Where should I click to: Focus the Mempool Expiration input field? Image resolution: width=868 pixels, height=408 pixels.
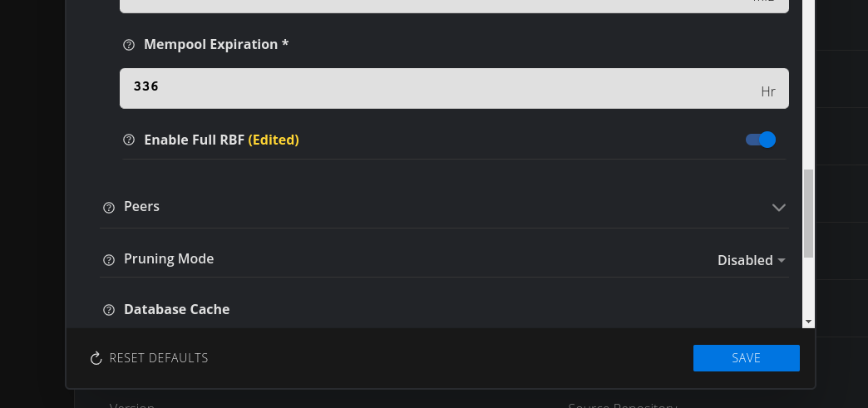tap(441, 88)
